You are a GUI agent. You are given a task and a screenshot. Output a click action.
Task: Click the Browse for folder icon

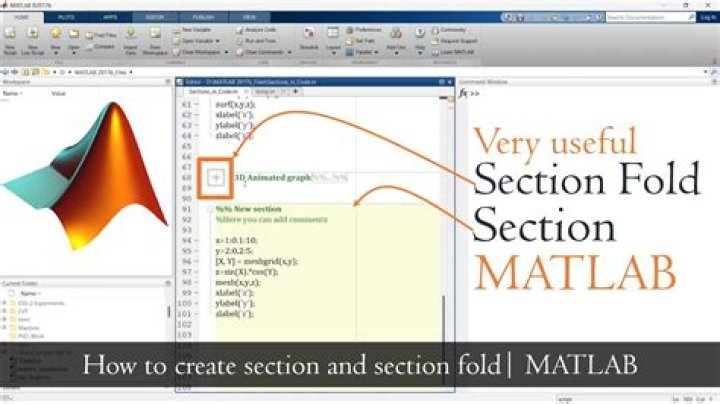click(x=36, y=72)
